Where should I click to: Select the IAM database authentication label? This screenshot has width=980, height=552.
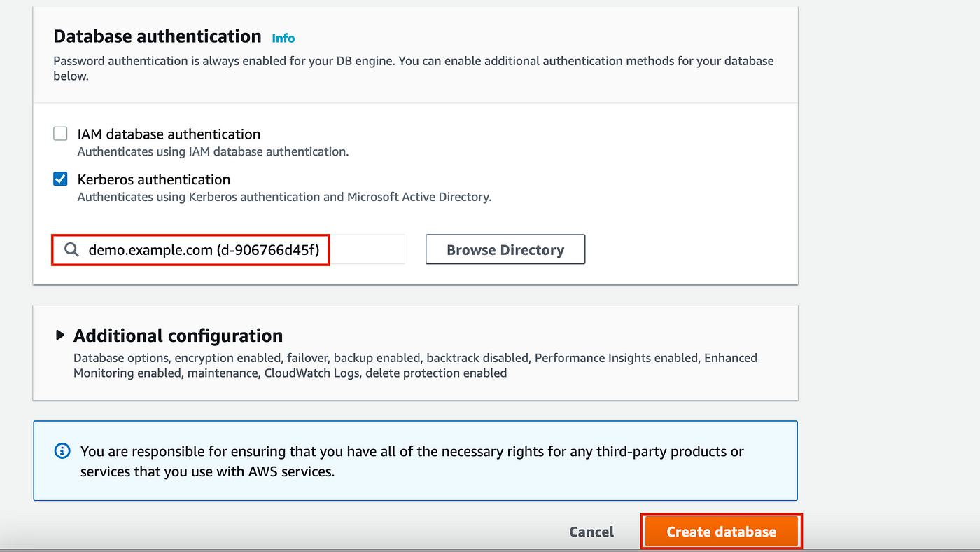[169, 134]
